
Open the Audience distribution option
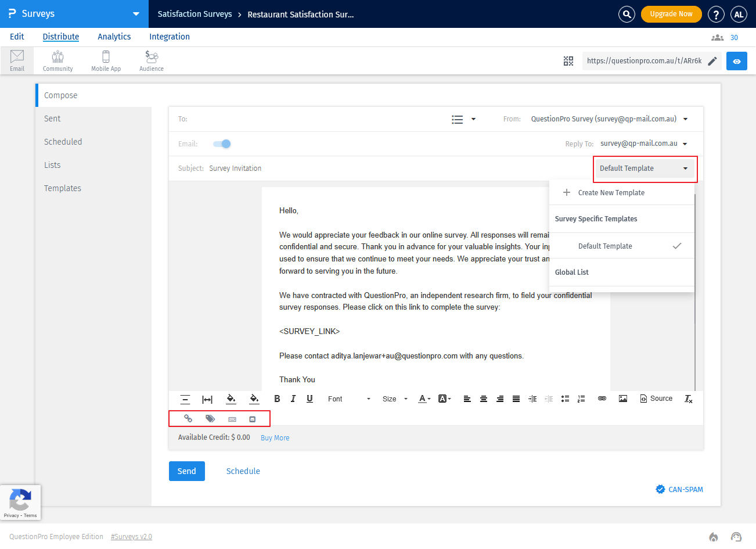click(x=151, y=60)
